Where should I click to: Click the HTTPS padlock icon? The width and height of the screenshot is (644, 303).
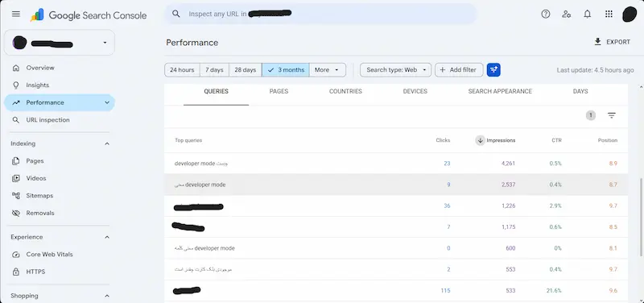pyautogui.click(x=16, y=272)
